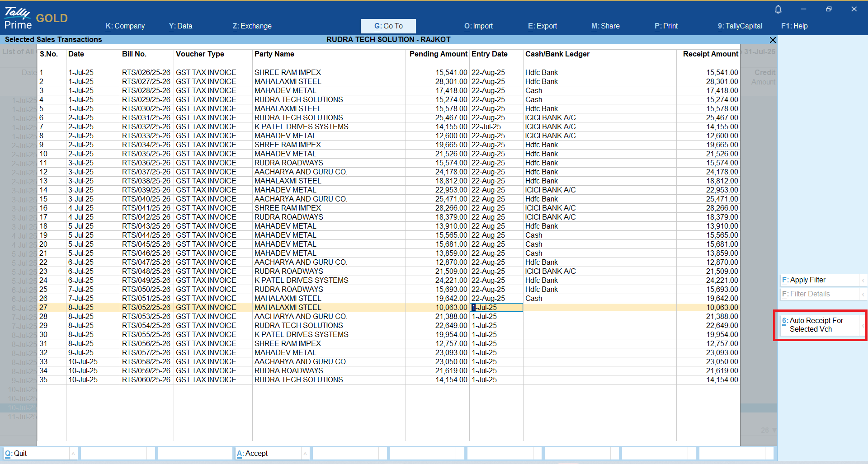
Task: Open the Export menu
Action: pyautogui.click(x=542, y=26)
